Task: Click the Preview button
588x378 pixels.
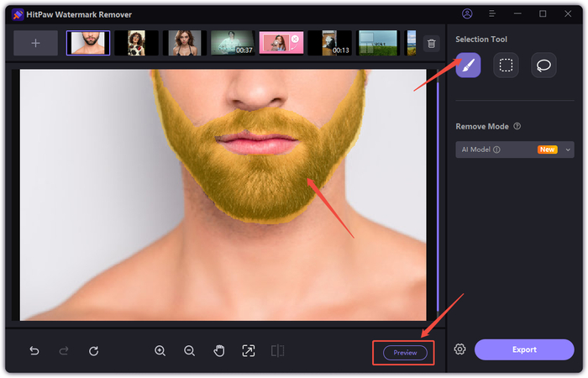Action: point(405,353)
